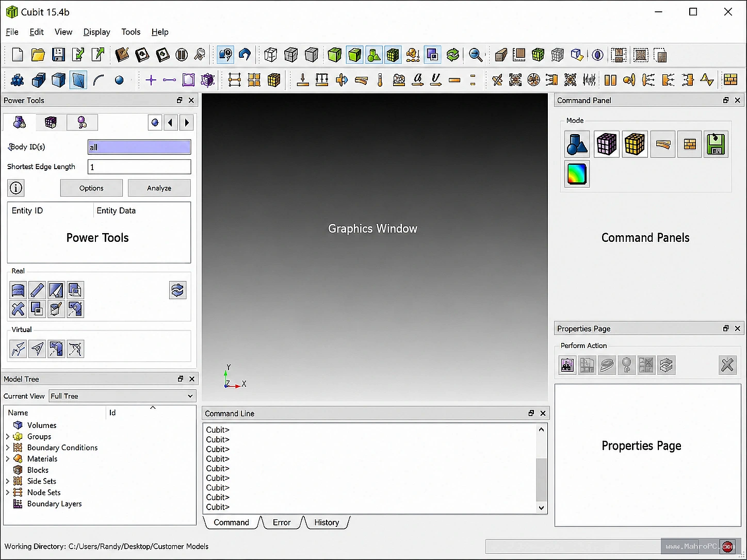Click the purple plus node selection icon
This screenshot has width=747, height=560.
pyautogui.click(x=151, y=80)
